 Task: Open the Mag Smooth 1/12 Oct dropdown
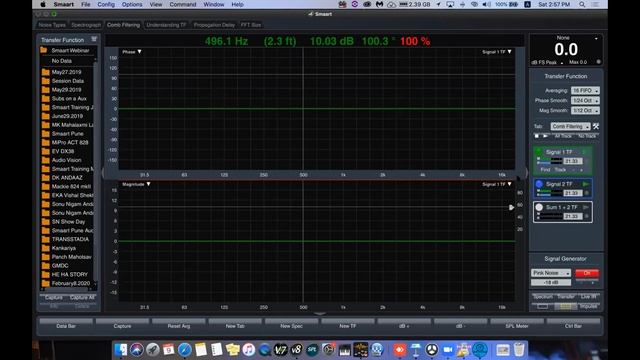[585, 111]
